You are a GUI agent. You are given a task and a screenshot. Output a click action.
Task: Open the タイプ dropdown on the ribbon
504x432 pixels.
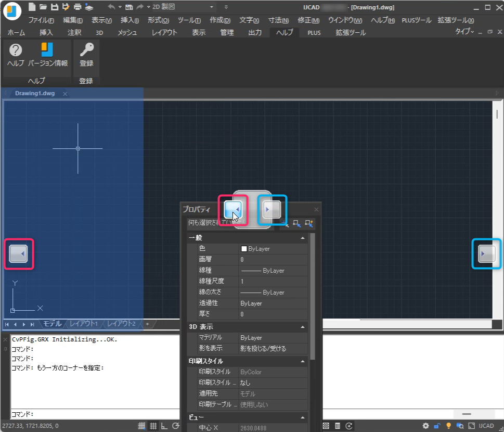click(x=464, y=32)
